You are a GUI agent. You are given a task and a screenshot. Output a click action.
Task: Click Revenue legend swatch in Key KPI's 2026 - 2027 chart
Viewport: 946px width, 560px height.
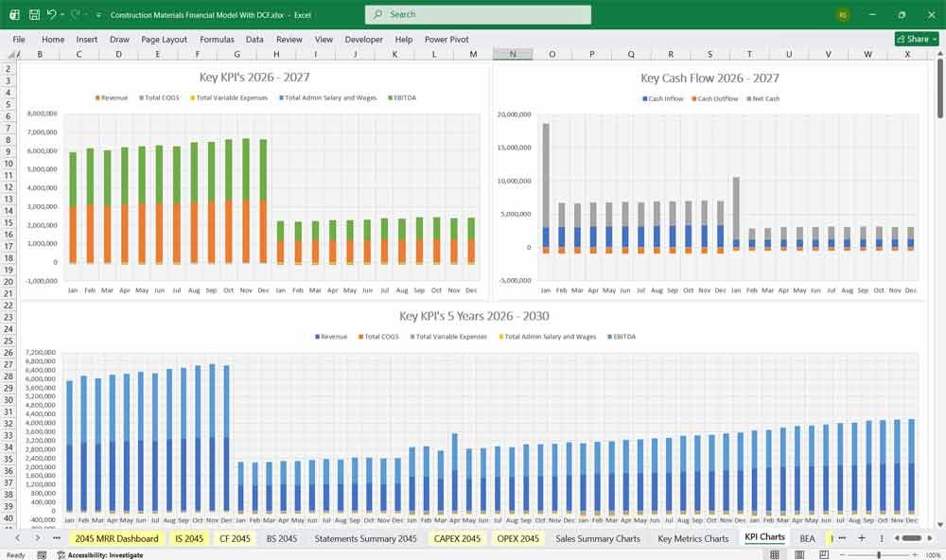[97, 97]
